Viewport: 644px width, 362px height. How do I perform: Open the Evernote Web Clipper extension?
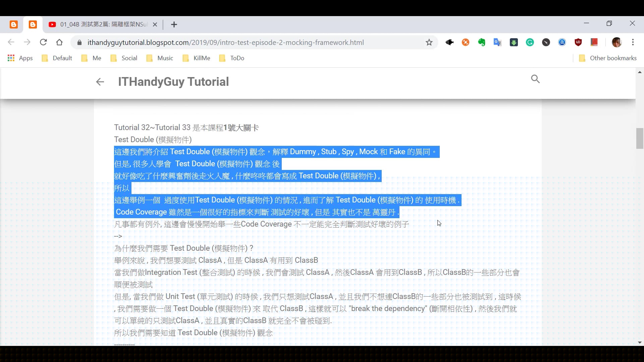point(481,42)
